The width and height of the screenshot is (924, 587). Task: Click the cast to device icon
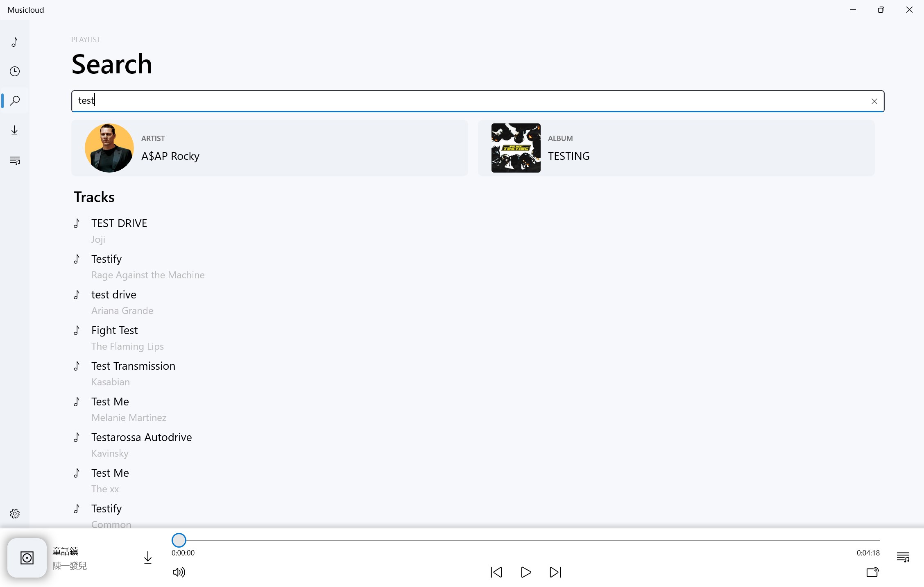tap(872, 573)
